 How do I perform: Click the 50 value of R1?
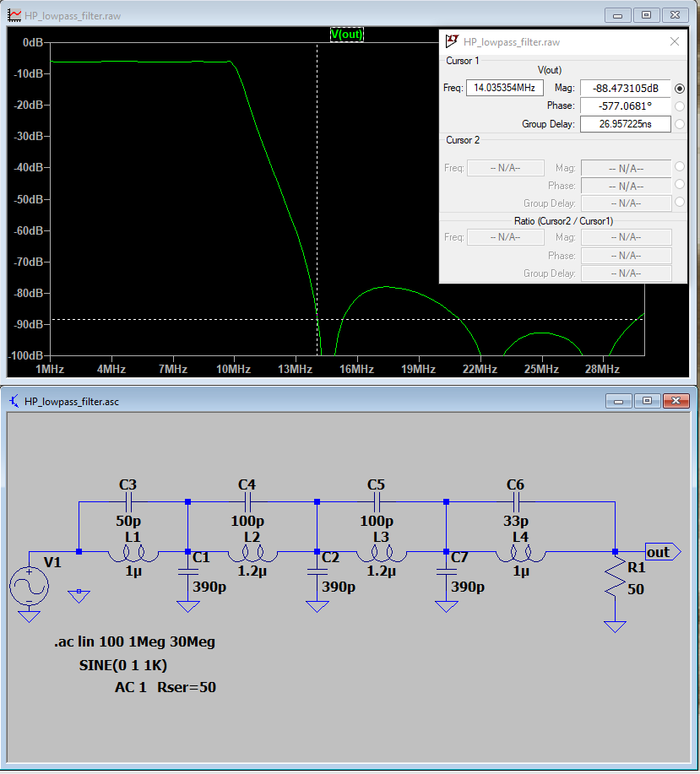coord(636,589)
